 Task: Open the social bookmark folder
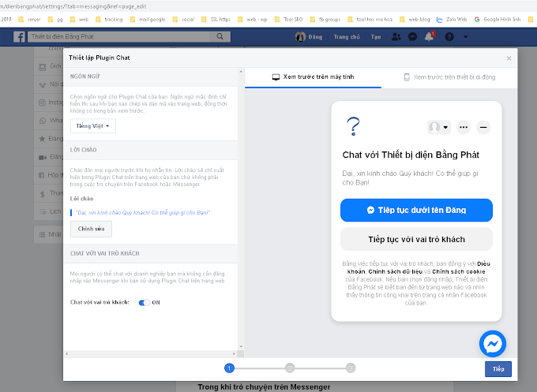click(x=183, y=20)
